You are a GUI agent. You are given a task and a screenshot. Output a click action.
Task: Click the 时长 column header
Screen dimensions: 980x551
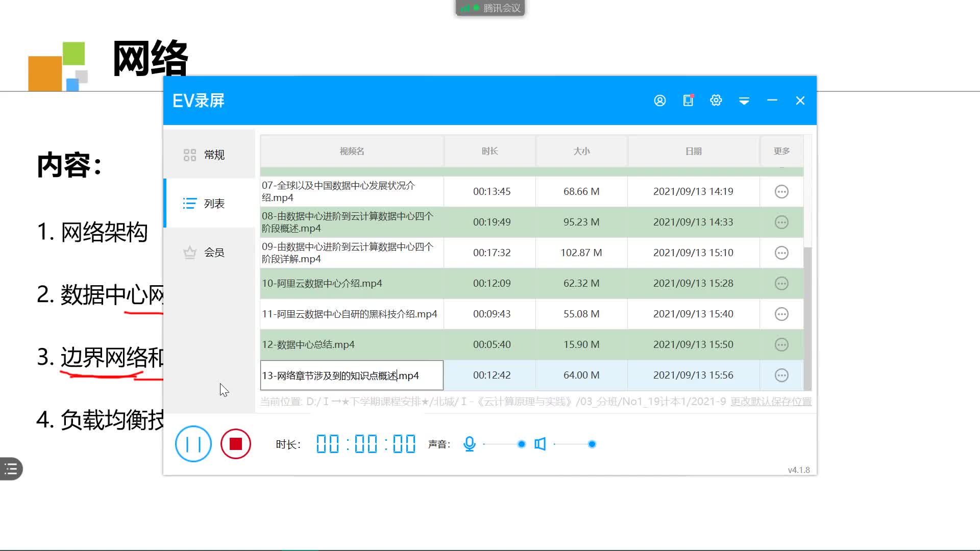pos(489,151)
